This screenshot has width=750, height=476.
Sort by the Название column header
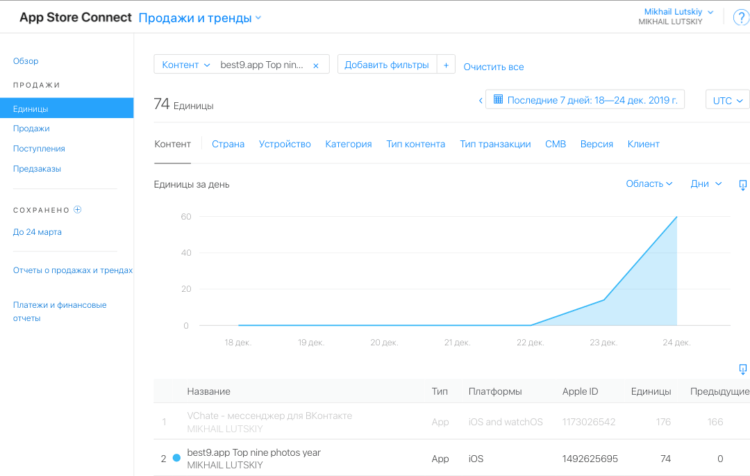point(209,391)
